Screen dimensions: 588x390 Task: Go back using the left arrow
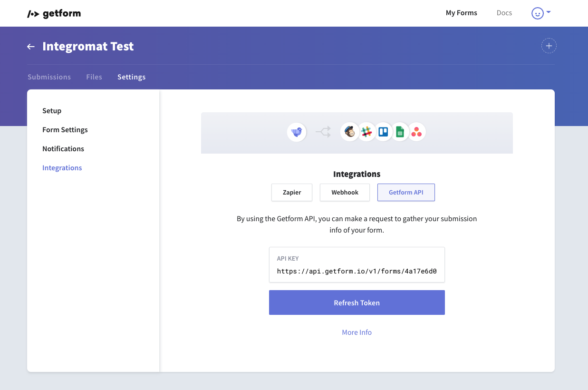coord(31,47)
